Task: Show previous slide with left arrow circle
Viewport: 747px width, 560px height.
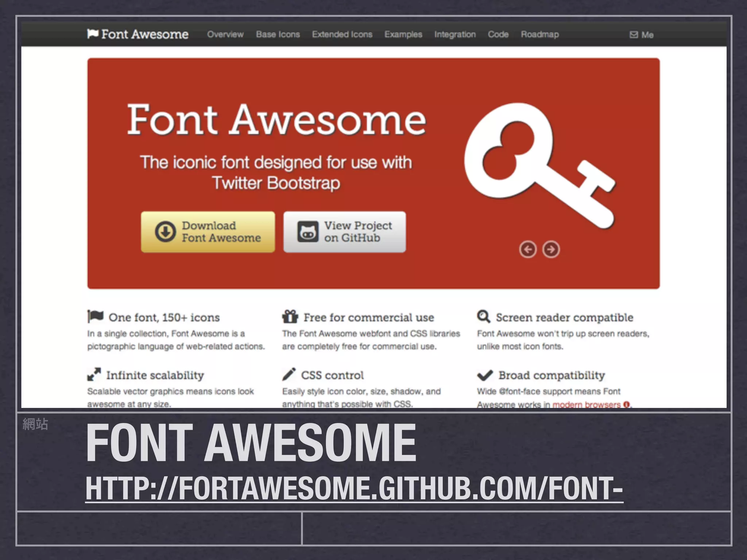Action: [x=528, y=249]
